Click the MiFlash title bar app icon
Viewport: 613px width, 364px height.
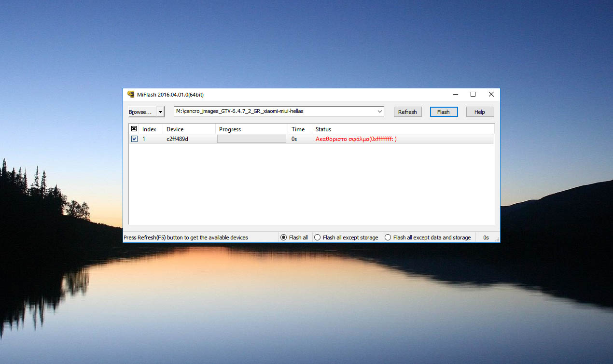point(130,95)
